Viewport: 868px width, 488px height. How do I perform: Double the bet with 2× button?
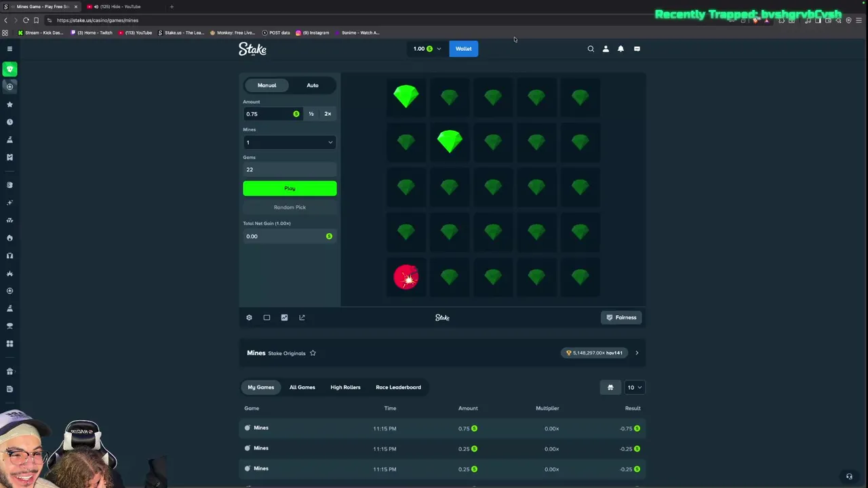click(328, 114)
